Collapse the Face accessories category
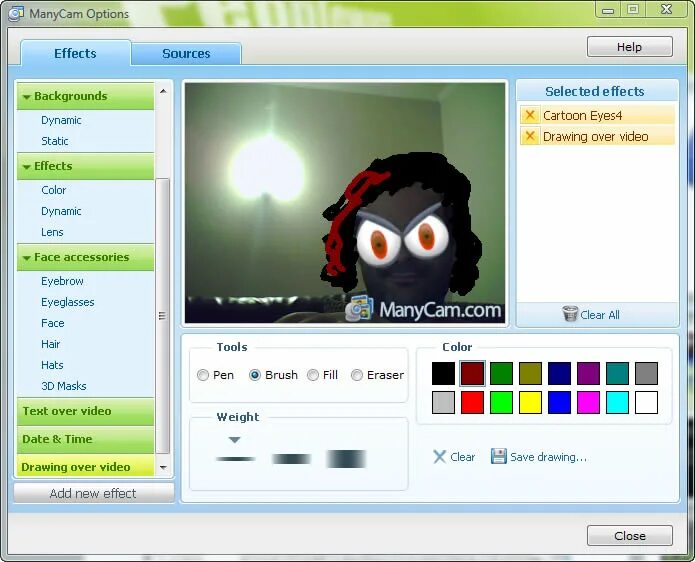This screenshot has height=562, width=695. point(85,257)
